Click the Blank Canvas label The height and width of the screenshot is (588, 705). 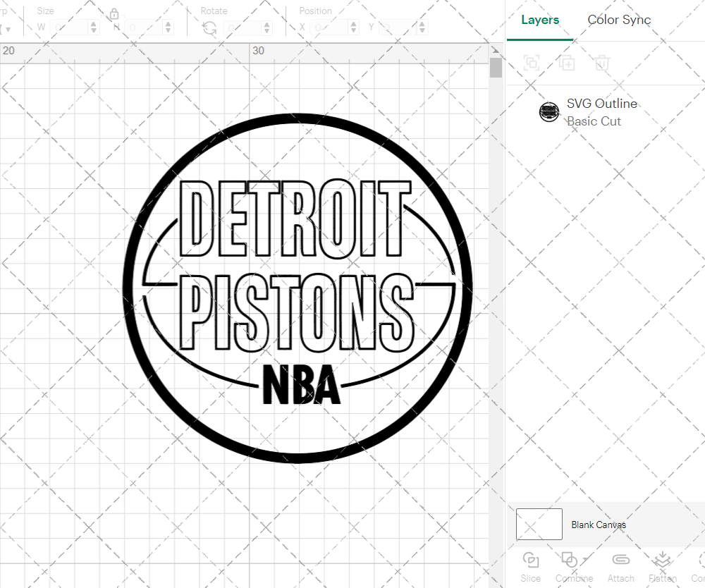pos(599,525)
